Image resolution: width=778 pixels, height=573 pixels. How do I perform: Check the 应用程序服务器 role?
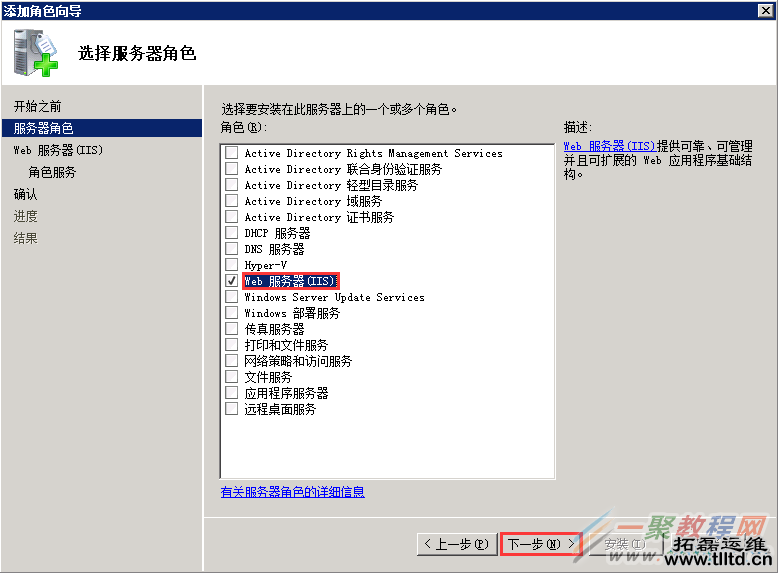[x=232, y=393]
